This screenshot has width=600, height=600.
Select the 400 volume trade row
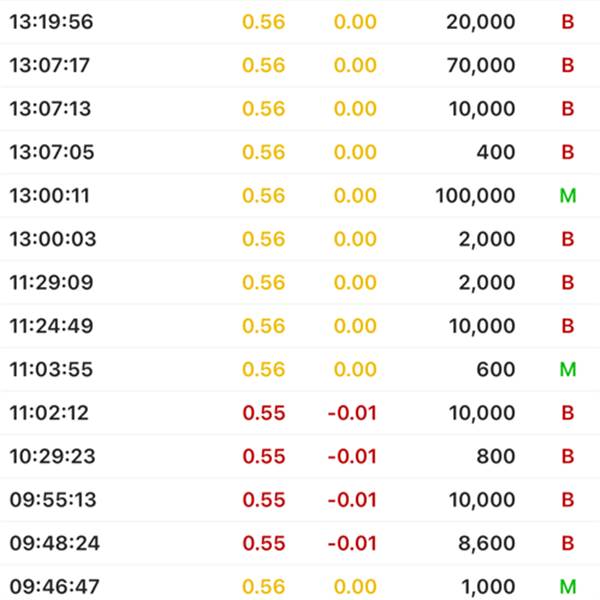(x=300, y=152)
